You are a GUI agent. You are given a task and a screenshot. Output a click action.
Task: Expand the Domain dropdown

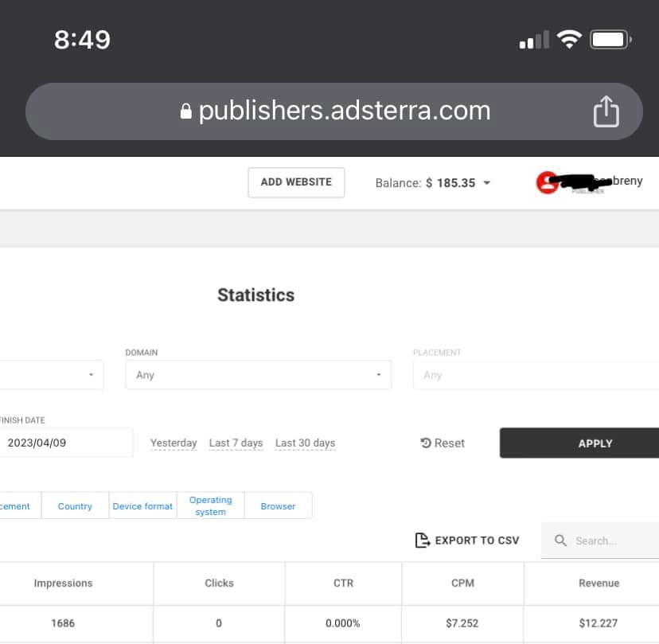coord(258,374)
